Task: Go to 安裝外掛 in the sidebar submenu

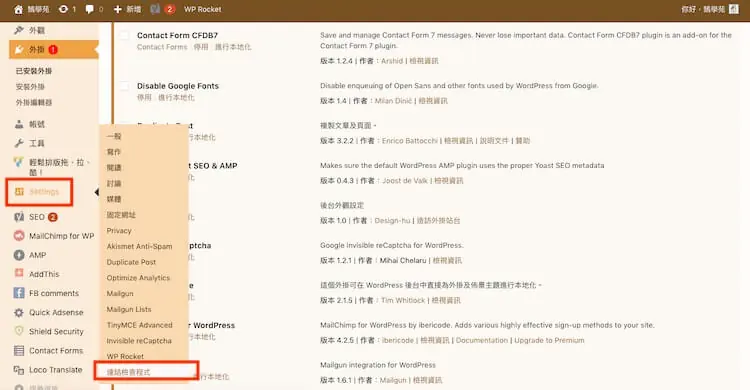Action: click(30, 87)
